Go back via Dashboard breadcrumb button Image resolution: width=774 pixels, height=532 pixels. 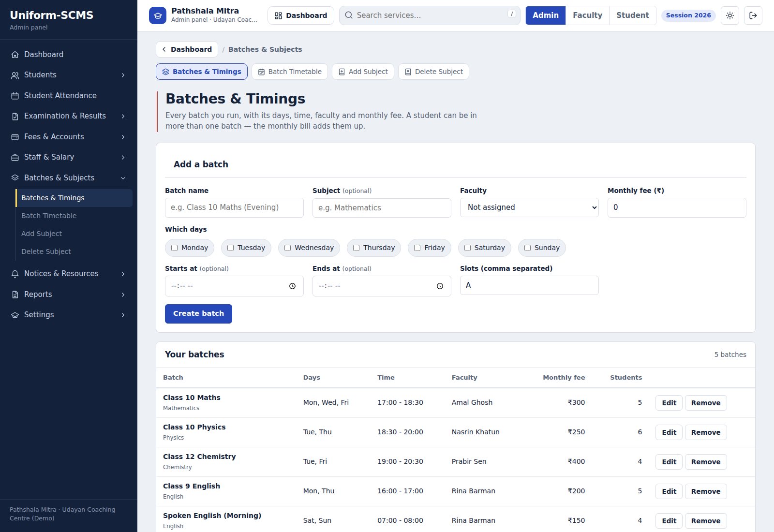[x=187, y=49]
